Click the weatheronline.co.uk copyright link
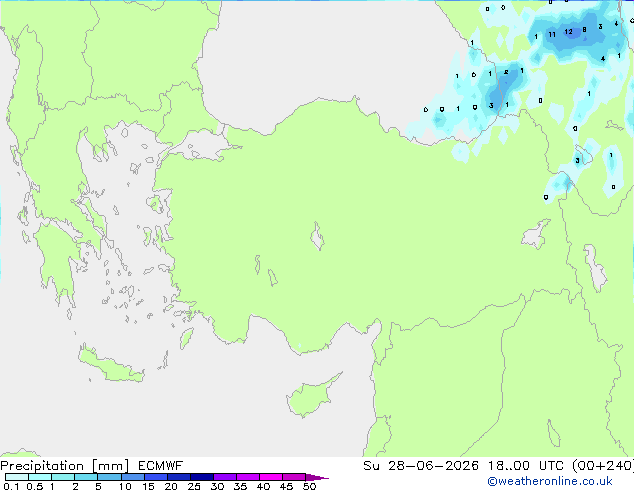This screenshot has height=490, width=634. pyautogui.click(x=550, y=481)
